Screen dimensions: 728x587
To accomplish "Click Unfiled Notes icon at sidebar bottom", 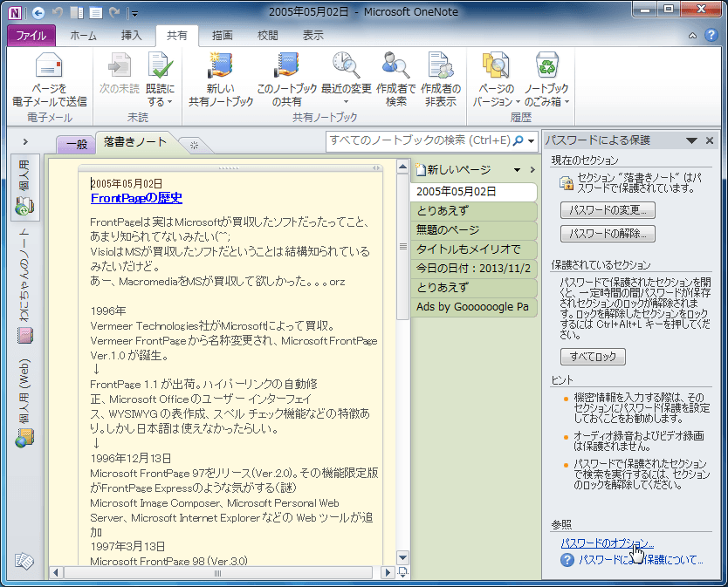I will pos(24,561).
